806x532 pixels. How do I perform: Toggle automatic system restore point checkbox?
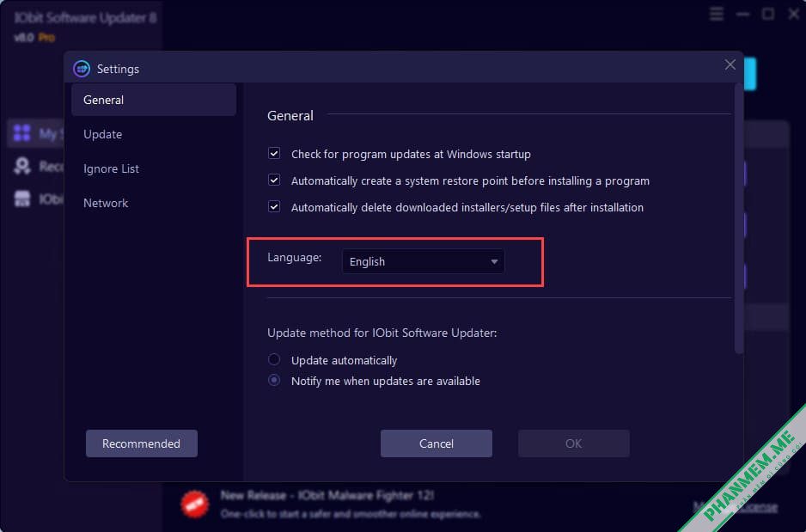[x=274, y=180]
